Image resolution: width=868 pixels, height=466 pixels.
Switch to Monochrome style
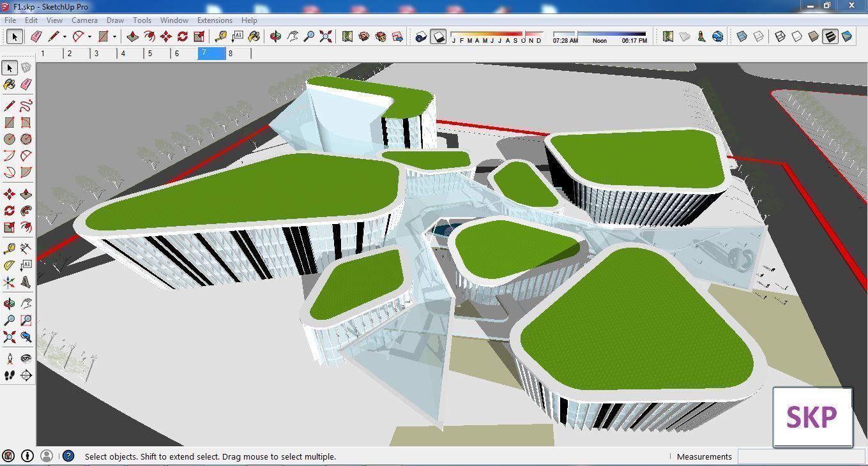[x=847, y=37]
